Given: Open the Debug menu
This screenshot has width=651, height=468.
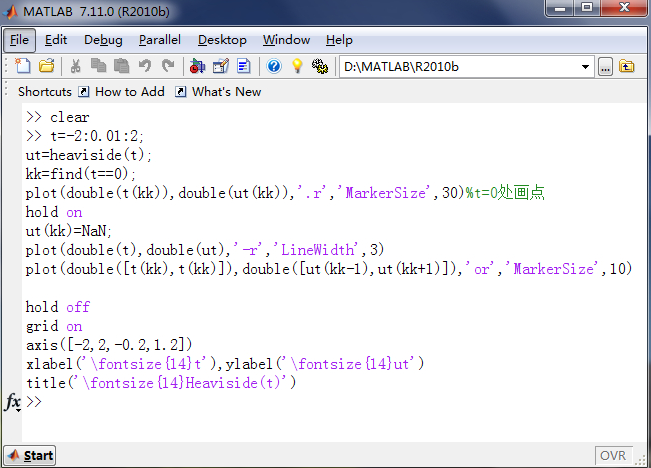Looking at the screenshot, I should coord(103,40).
